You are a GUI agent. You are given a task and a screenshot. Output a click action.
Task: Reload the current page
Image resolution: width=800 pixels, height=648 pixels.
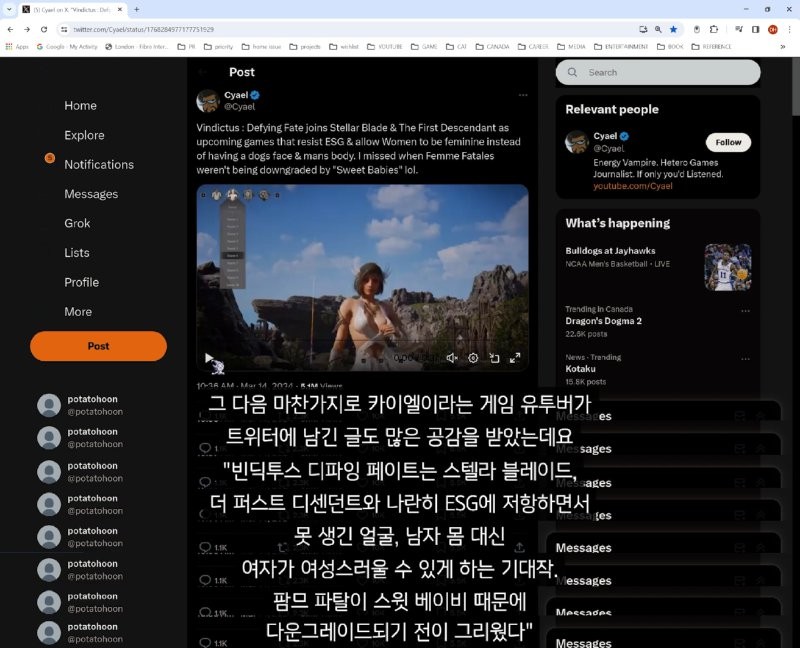point(44,30)
